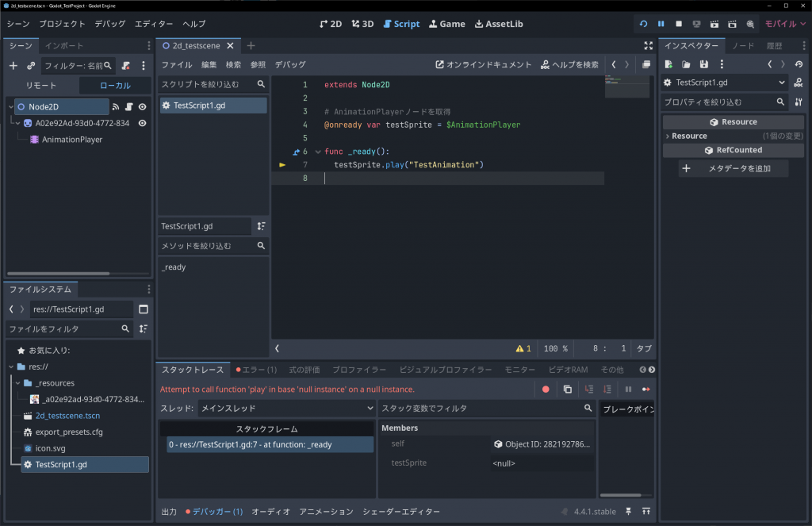Click the Step Into debugger icon
The width and height of the screenshot is (812, 526).
[588, 390]
